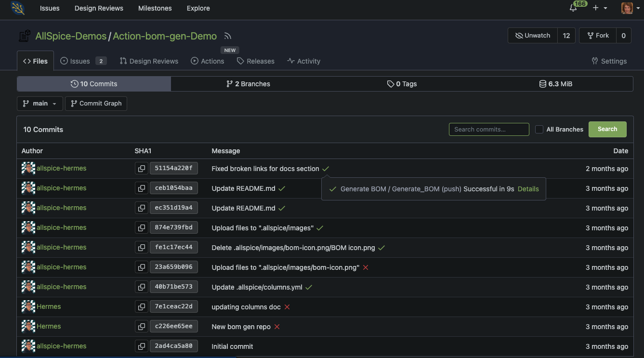This screenshot has height=358, width=644.
Task: Click checkmark beside Upload files to .allspice/images
Action: (x=320, y=228)
